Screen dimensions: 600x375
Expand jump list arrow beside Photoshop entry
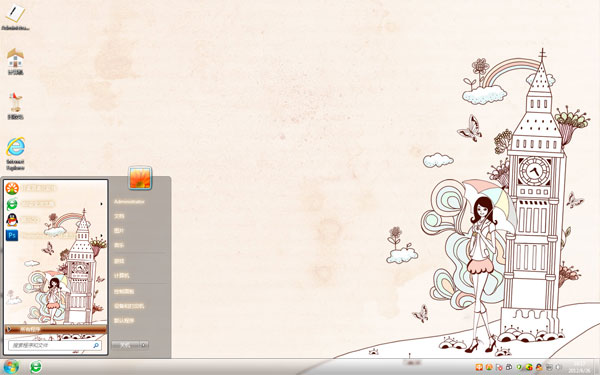point(101,235)
